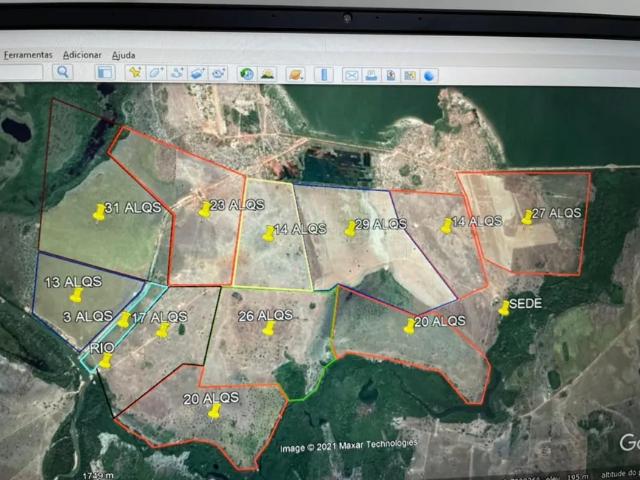640x480 pixels.
Task: Open the Adicionar menu
Action: (x=82, y=55)
